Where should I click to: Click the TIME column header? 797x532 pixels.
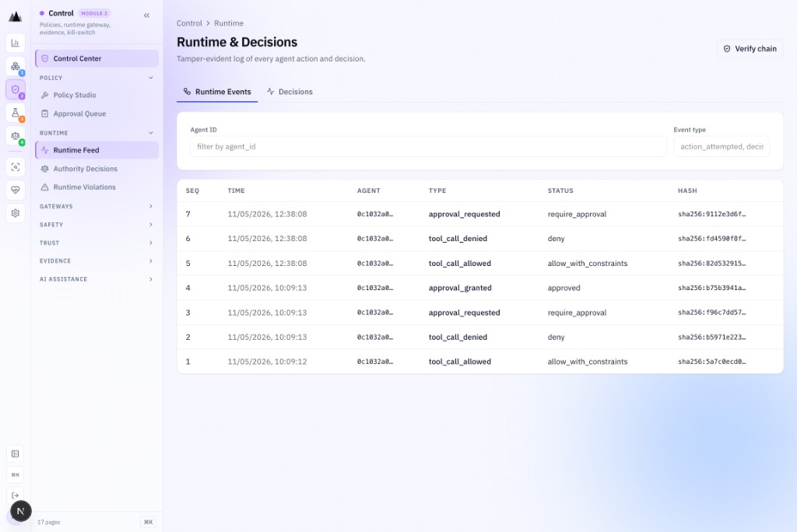(x=237, y=191)
